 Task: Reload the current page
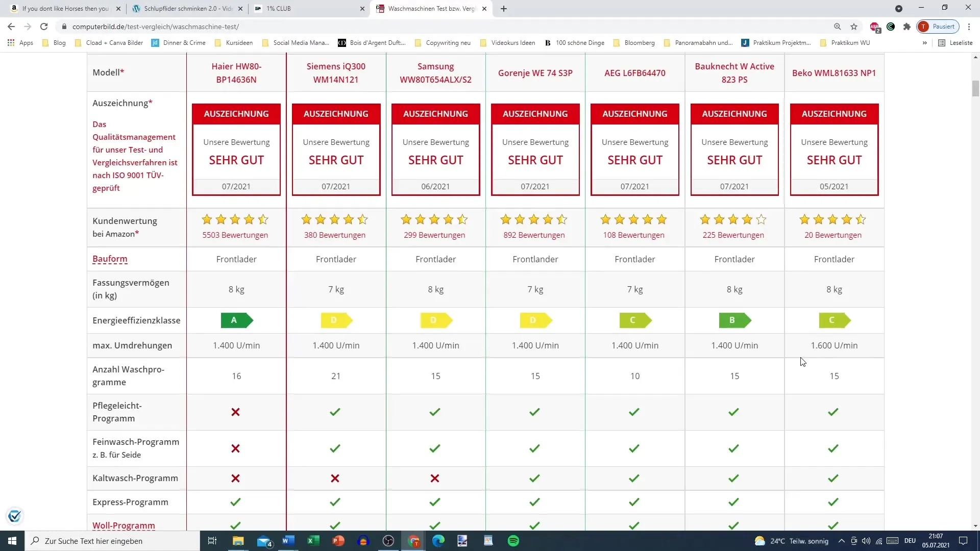point(44,27)
